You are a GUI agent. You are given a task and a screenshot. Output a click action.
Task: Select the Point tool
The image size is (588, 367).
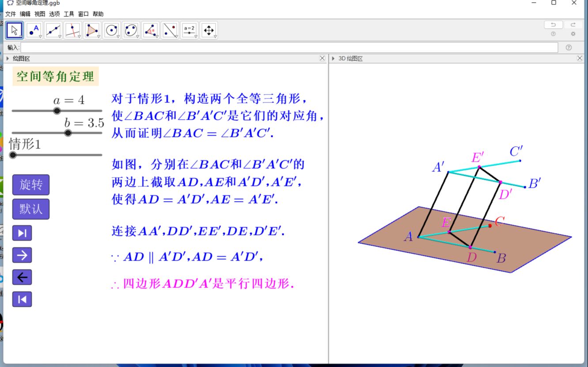coord(34,30)
